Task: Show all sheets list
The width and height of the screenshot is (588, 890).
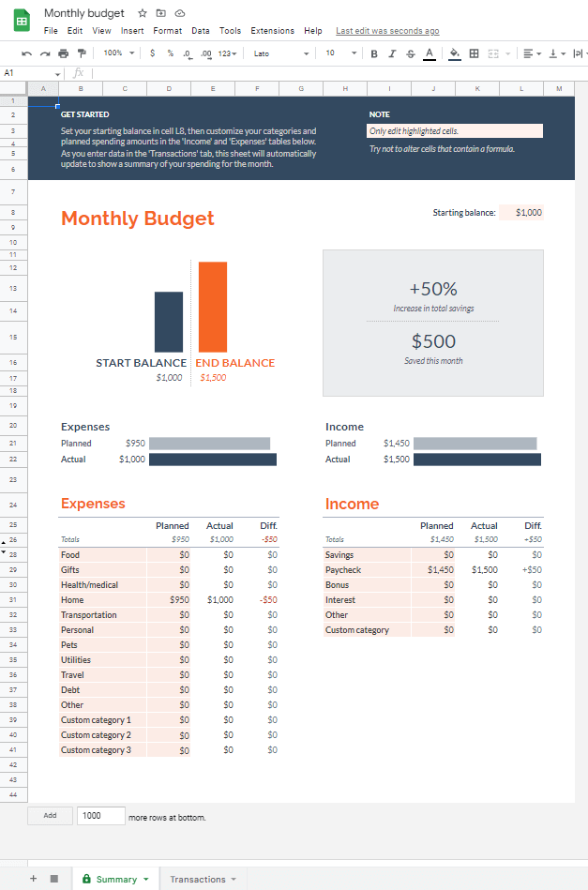Action: 53,879
